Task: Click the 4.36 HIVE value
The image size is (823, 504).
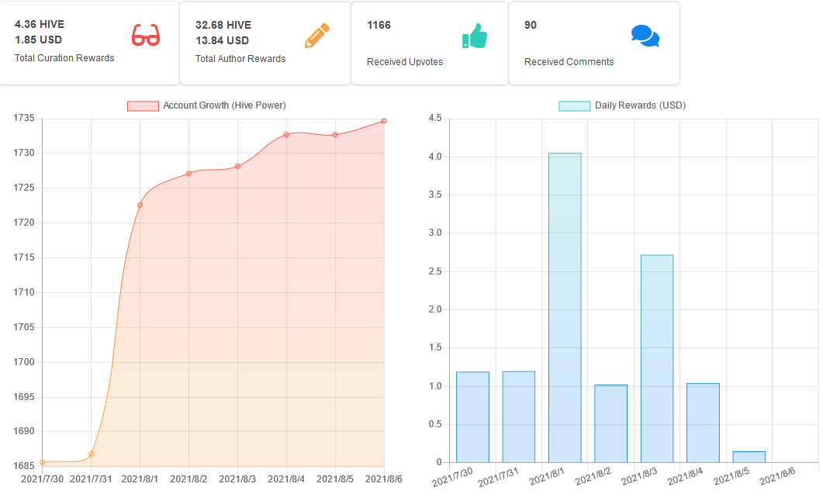Action: click(x=40, y=24)
